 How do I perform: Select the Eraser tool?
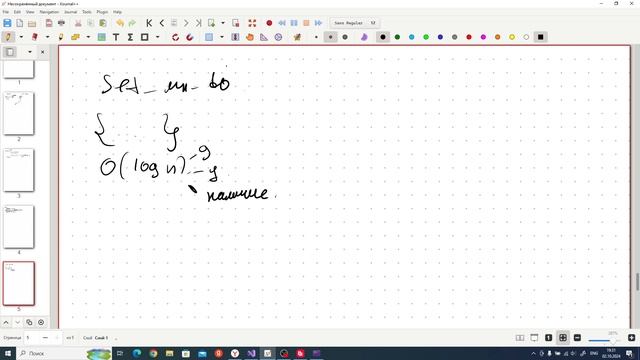pyautogui.click(x=35, y=37)
